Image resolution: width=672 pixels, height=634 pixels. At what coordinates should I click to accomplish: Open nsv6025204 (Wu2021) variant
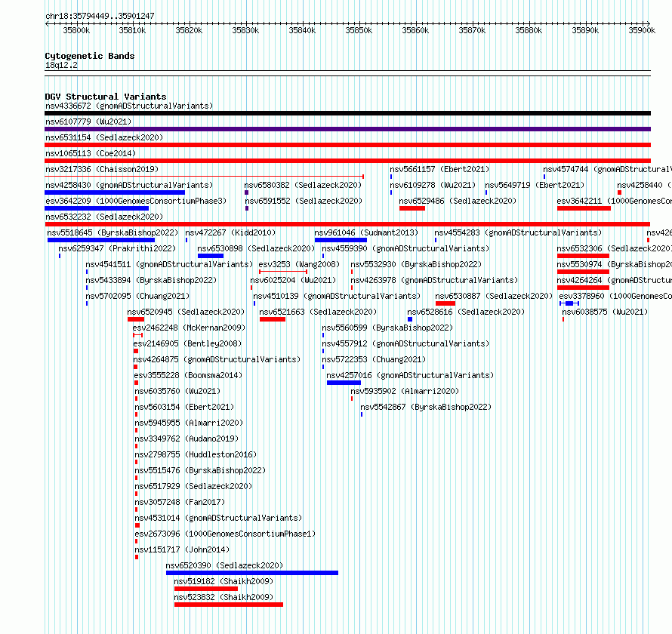pos(293,280)
